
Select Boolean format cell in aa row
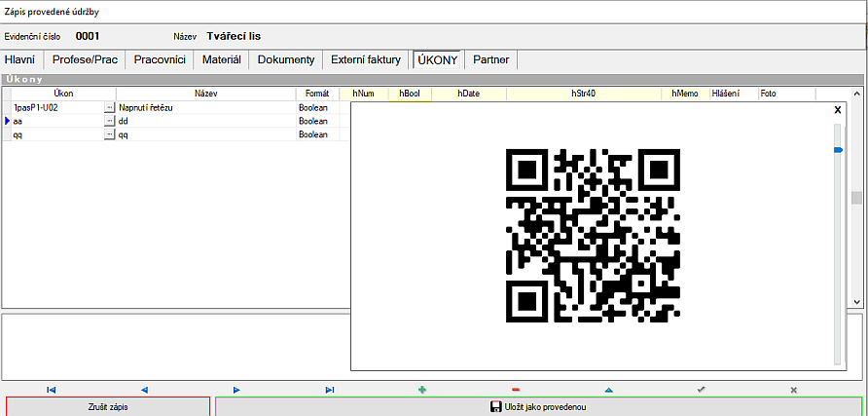(x=318, y=121)
